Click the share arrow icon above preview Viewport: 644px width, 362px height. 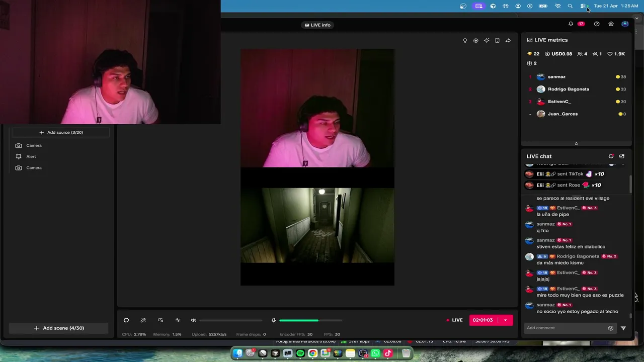pyautogui.click(x=508, y=40)
